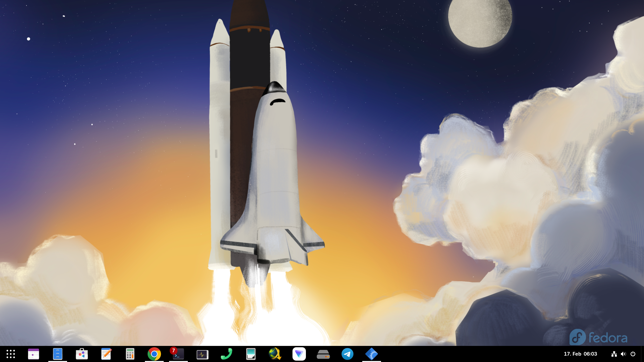Launch the System Monitor utility
Image resolution: width=644 pixels, height=362 pixels.
203,354
